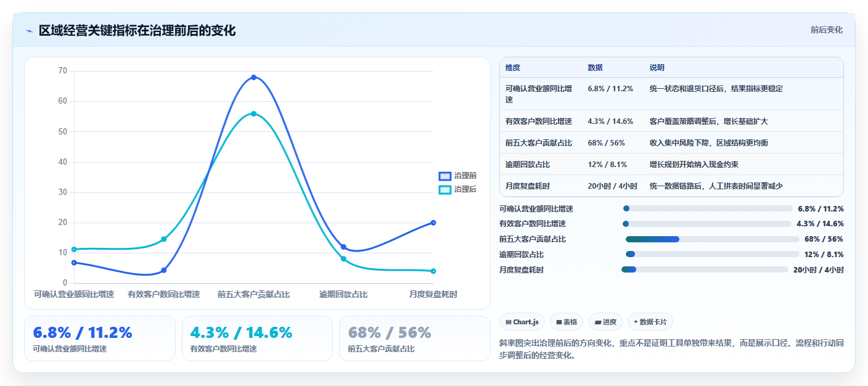Viewport: 868px width, 386px height.
Task: Click the 治理前 point for 逾期回款占比
Action: point(343,247)
